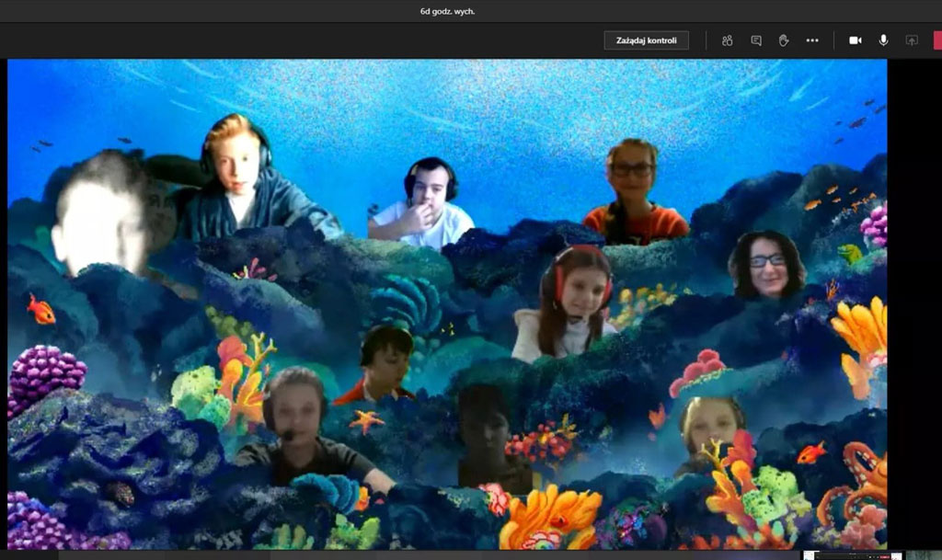Open the participants list panel
This screenshot has height=560, width=942.
(727, 40)
